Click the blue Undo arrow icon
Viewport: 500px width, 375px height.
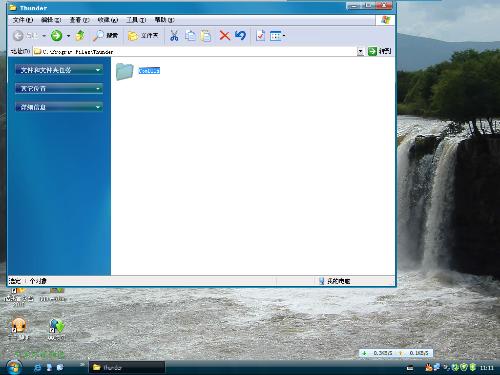click(x=240, y=35)
